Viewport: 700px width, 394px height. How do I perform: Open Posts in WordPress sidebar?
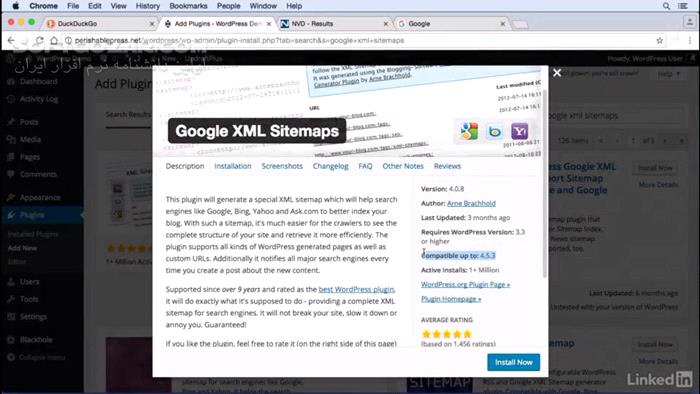pyautogui.click(x=29, y=122)
